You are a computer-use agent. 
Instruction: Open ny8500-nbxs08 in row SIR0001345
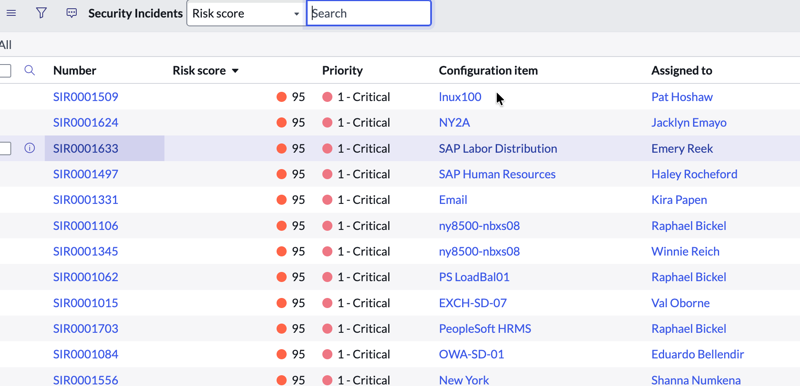(480, 251)
